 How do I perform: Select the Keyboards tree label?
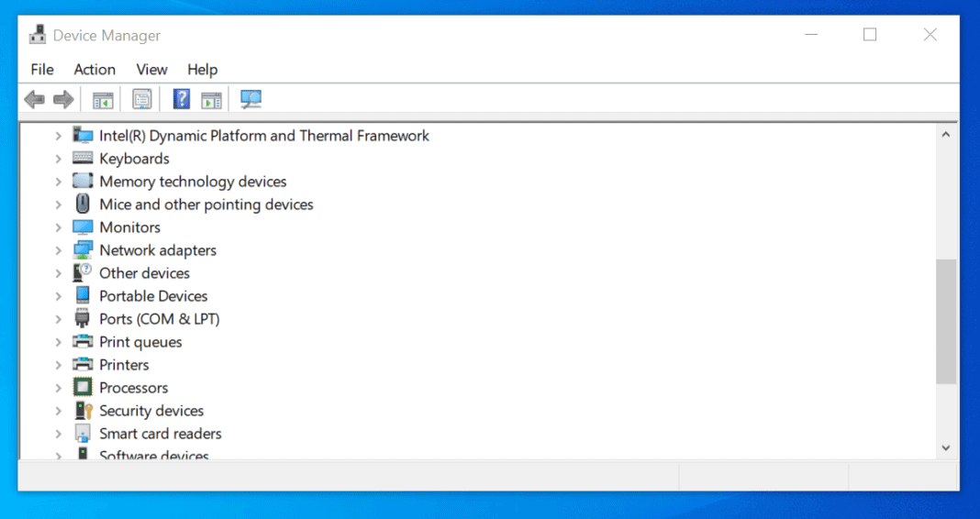[x=134, y=159]
